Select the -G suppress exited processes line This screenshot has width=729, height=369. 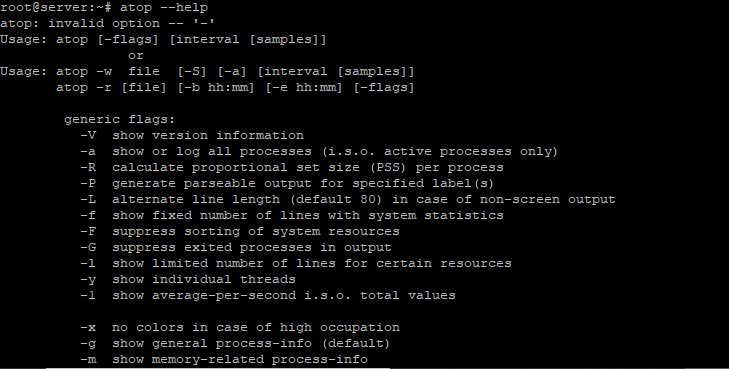tap(236, 247)
